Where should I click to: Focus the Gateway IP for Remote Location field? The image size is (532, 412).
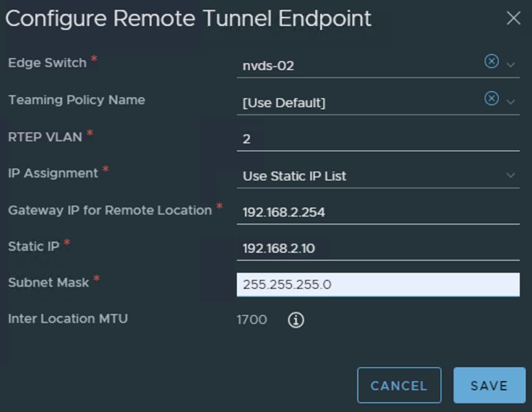(x=377, y=212)
